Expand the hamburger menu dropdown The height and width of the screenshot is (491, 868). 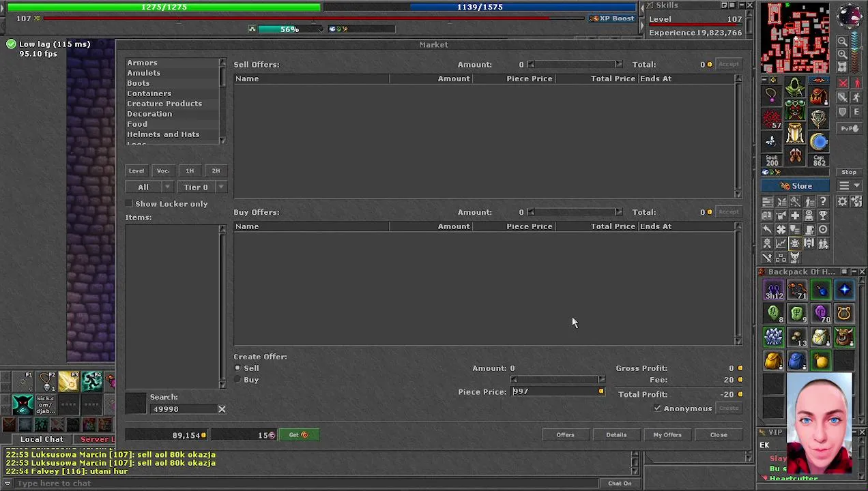tap(849, 186)
